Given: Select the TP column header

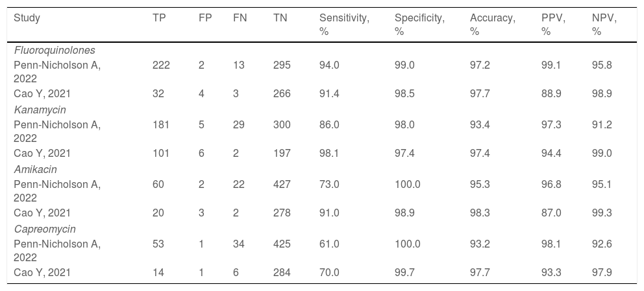Looking at the screenshot, I should point(158,18).
